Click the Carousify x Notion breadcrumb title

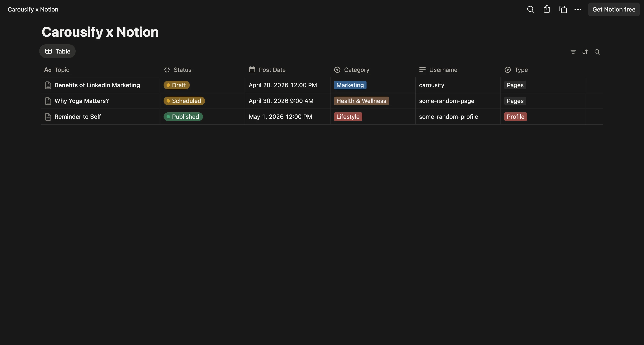[x=33, y=10]
